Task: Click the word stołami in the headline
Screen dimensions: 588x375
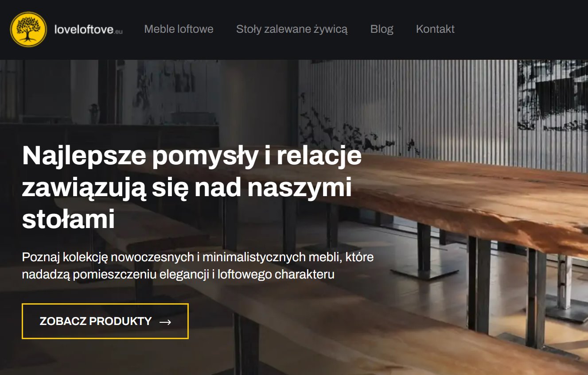Action: click(69, 219)
